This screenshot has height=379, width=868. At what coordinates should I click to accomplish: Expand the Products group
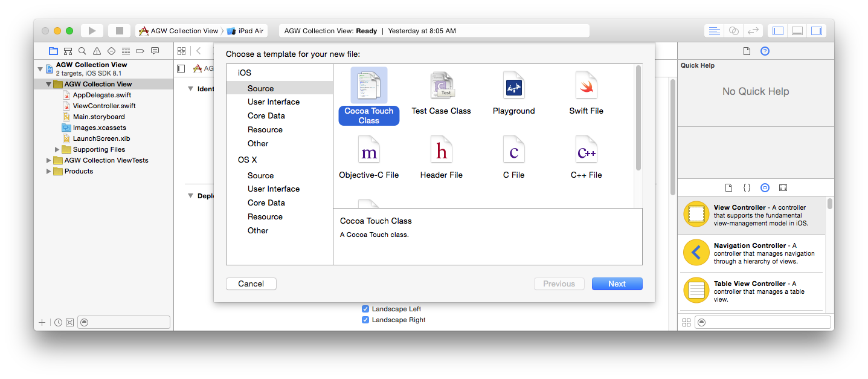pos(49,171)
